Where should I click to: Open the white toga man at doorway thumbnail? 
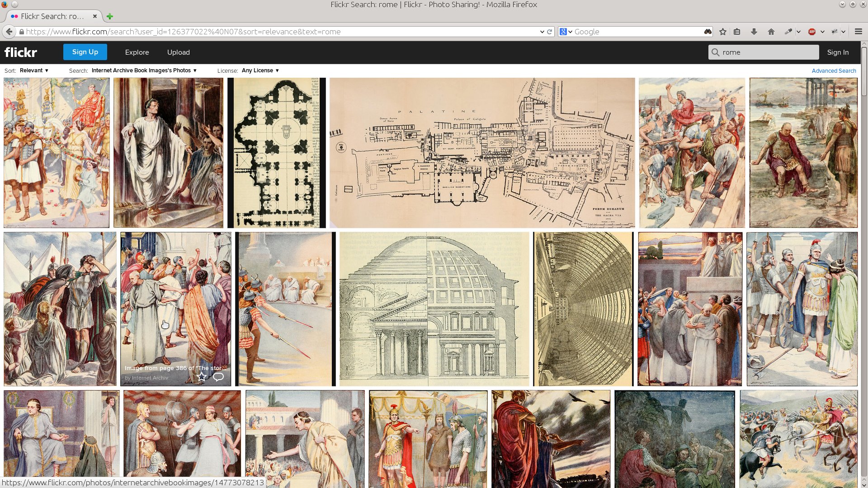point(168,153)
